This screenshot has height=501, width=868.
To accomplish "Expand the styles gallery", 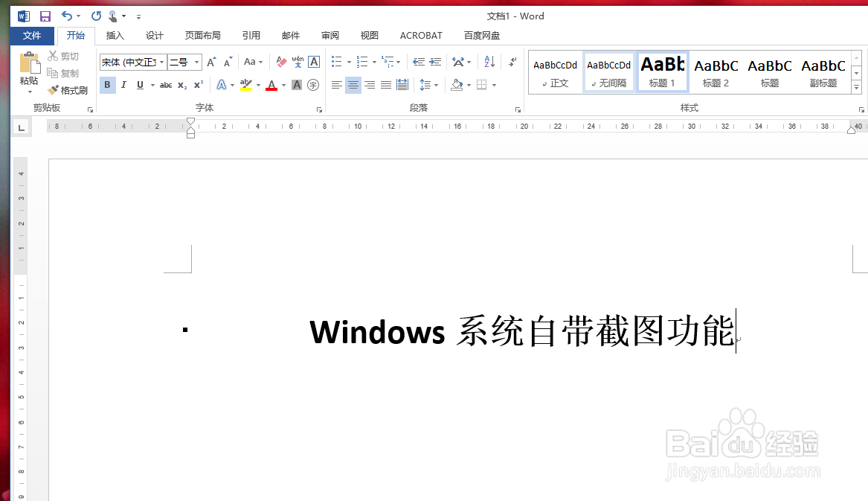I will tap(856, 87).
